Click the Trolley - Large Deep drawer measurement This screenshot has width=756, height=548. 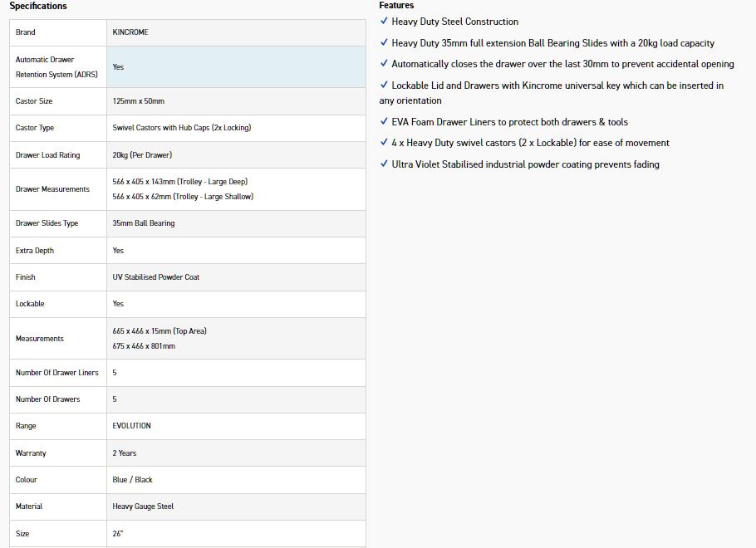pos(179,182)
